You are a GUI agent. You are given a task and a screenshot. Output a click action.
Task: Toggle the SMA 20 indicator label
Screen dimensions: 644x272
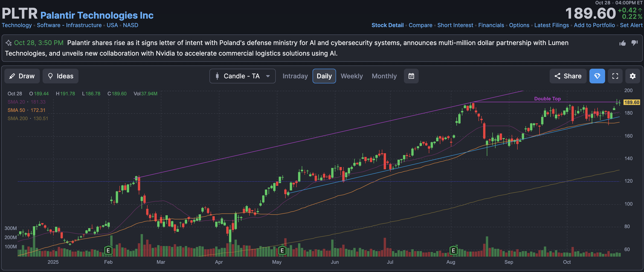tap(16, 102)
